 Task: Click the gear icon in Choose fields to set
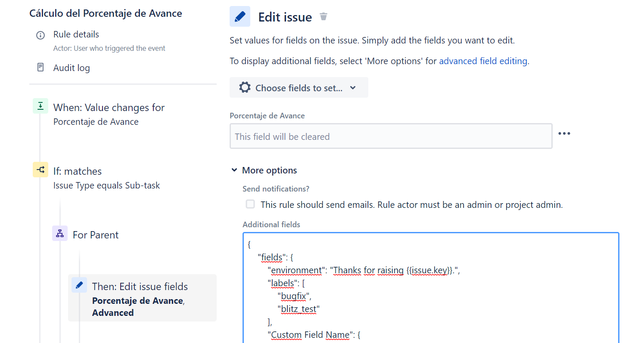pyautogui.click(x=245, y=88)
